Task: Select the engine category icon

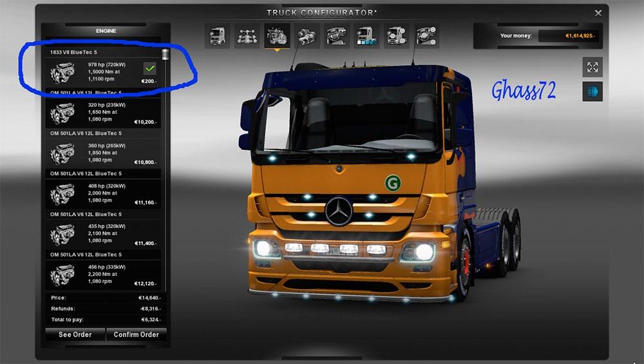Action: coord(277,36)
